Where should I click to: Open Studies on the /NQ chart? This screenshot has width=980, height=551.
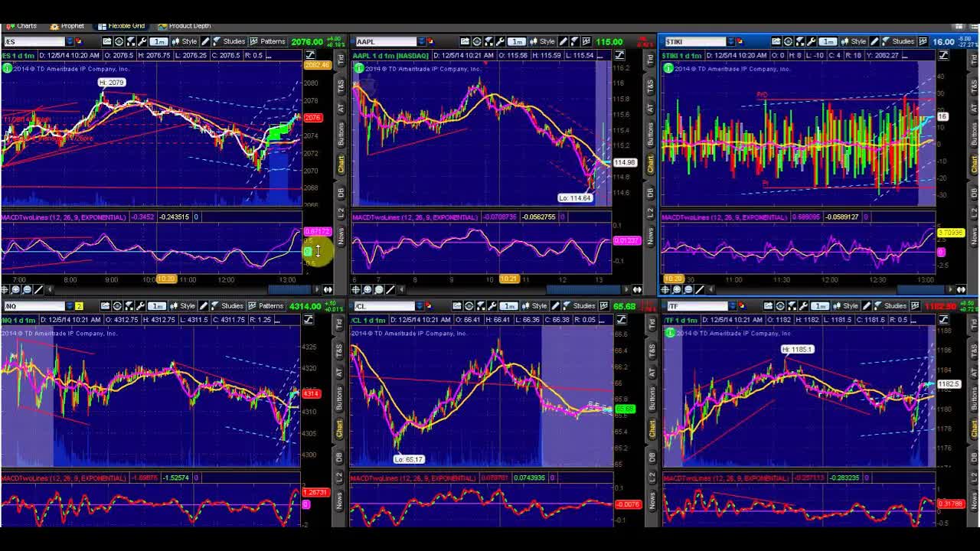click(227, 306)
